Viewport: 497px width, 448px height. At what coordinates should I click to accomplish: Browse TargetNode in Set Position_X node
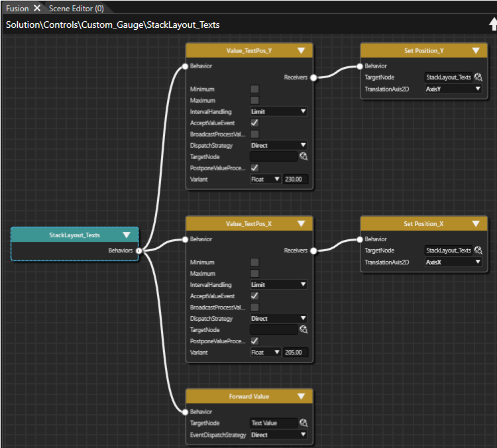coord(478,250)
